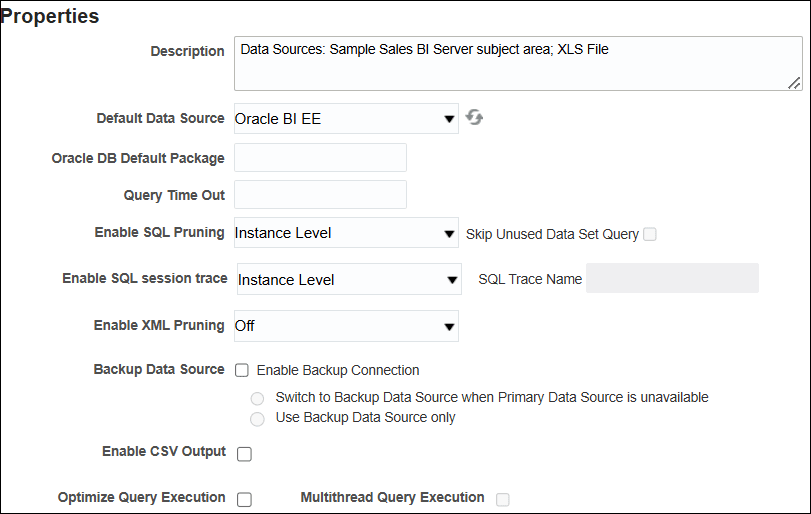Check the Multithread Query Execution box
Image resolution: width=811 pixels, height=514 pixels.
[x=503, y=499]
